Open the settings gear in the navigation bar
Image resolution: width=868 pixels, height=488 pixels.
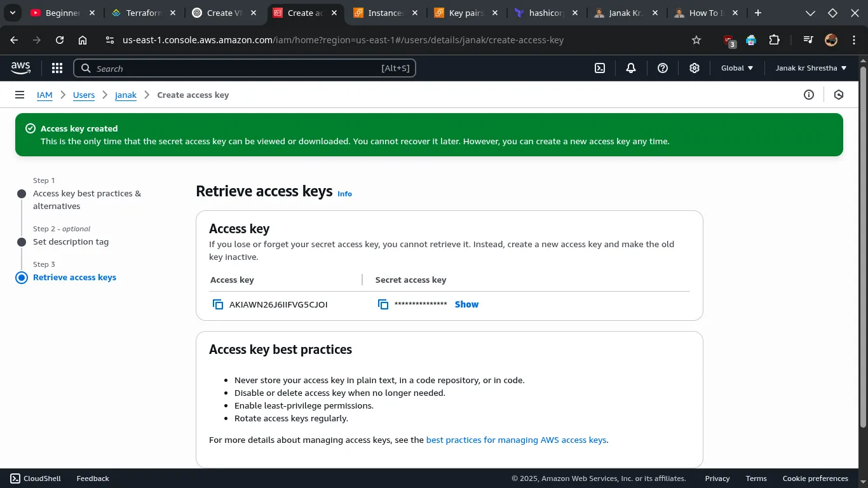pos(695,68)
